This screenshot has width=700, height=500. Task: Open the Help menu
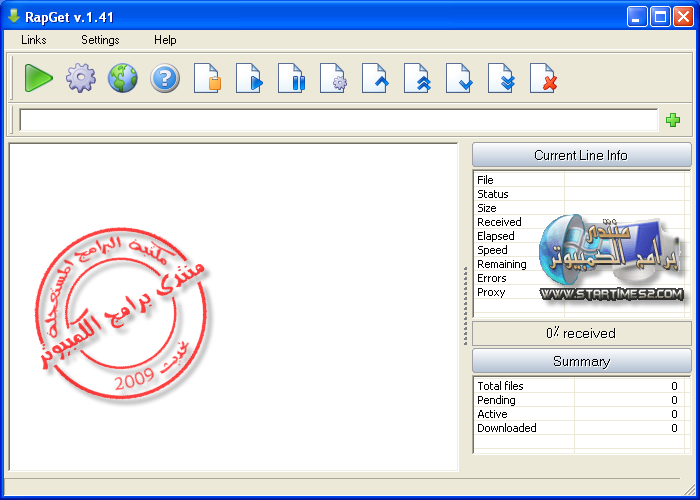(165, 40)
